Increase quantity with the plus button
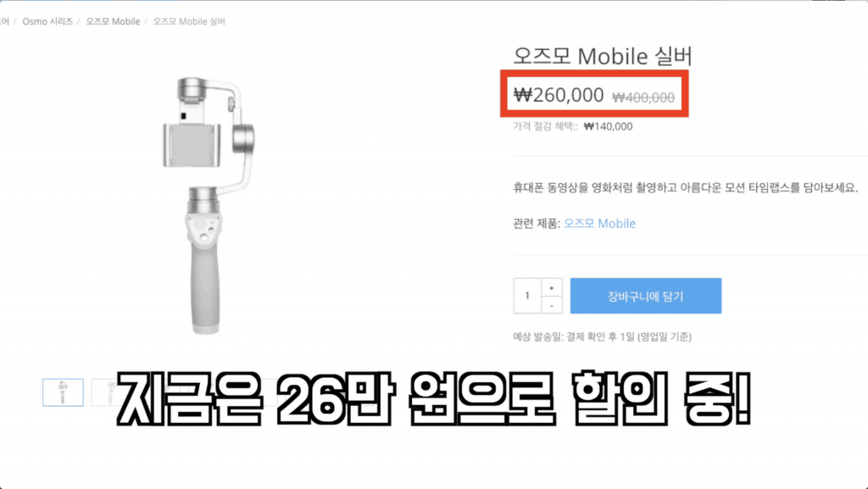Viewport: 868px width, 489px height. [x=551, y=287]
